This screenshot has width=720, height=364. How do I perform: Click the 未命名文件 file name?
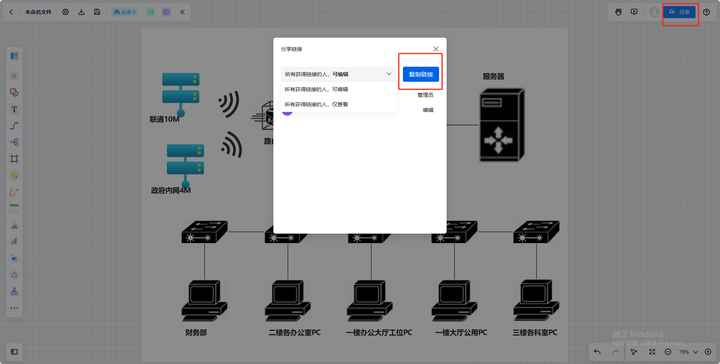tap(38, 12)
